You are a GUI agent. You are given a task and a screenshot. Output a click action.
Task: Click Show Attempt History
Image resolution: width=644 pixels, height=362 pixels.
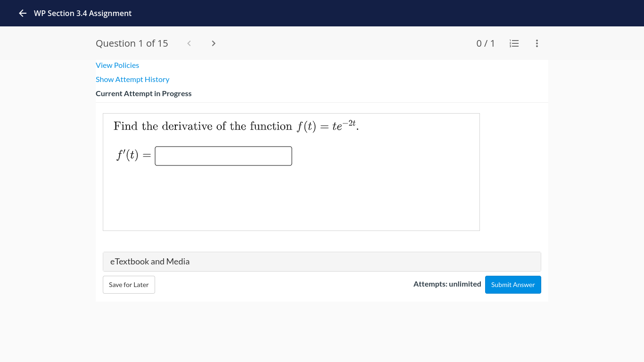[x=132, y=79]
